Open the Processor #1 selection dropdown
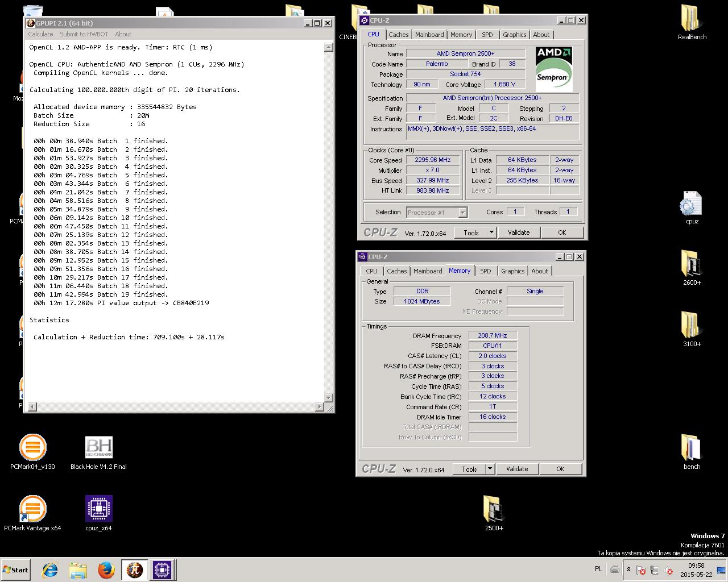Screen dimensions: 728x582 (x=437, y=213)
